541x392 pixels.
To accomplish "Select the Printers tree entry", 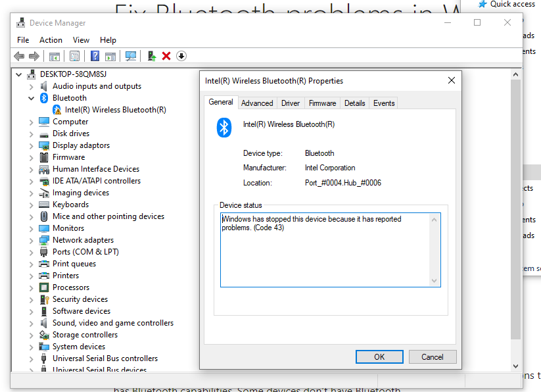I will [66, 276].
